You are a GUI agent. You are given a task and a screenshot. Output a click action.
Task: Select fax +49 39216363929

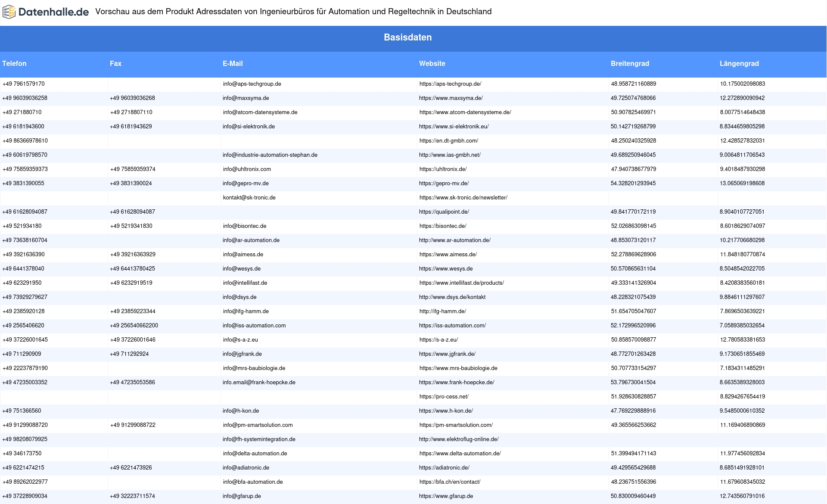click(133, 255)
